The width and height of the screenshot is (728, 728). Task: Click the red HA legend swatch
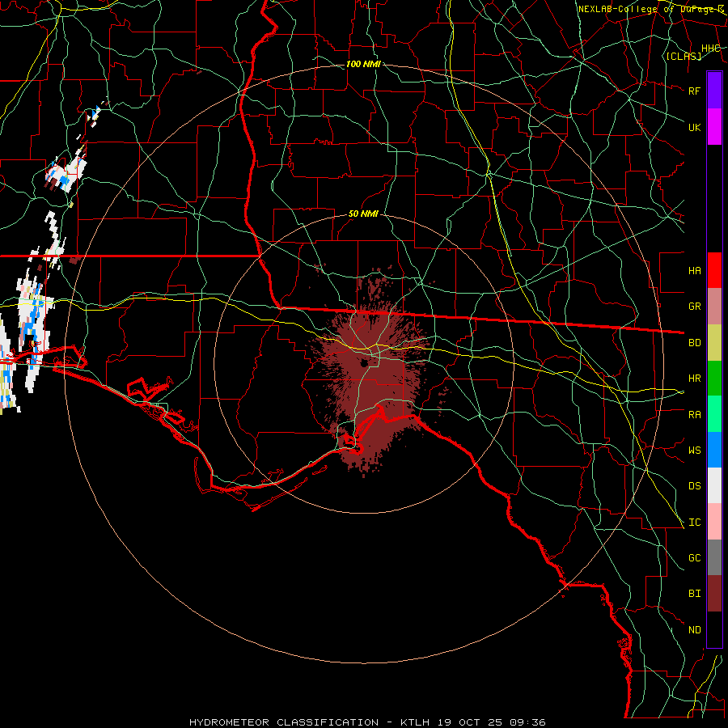point(714,270)
